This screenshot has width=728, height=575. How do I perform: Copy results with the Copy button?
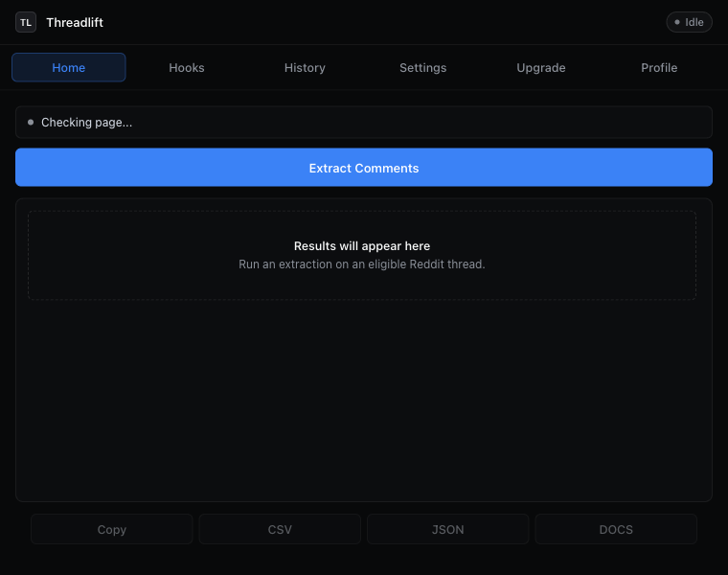pos(112,529)
